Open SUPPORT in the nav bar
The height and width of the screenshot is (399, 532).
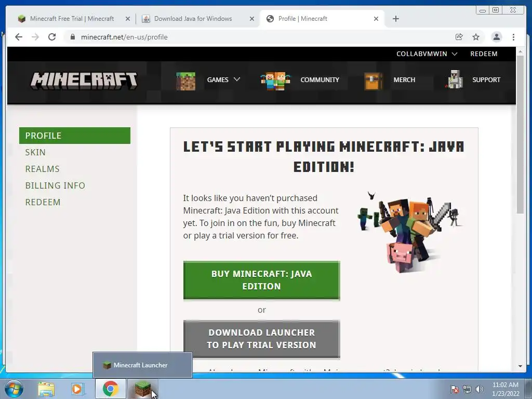(486, 79)
